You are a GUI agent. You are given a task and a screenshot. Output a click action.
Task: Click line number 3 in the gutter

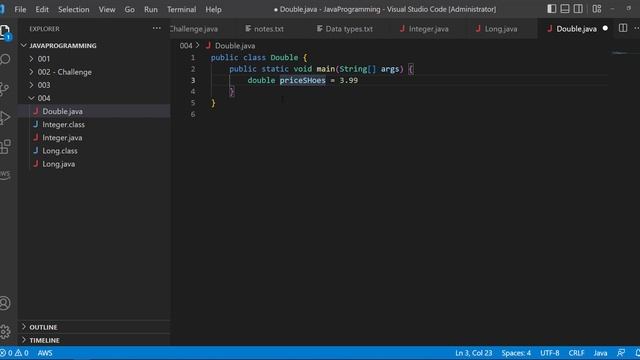(x=193, y=80)
